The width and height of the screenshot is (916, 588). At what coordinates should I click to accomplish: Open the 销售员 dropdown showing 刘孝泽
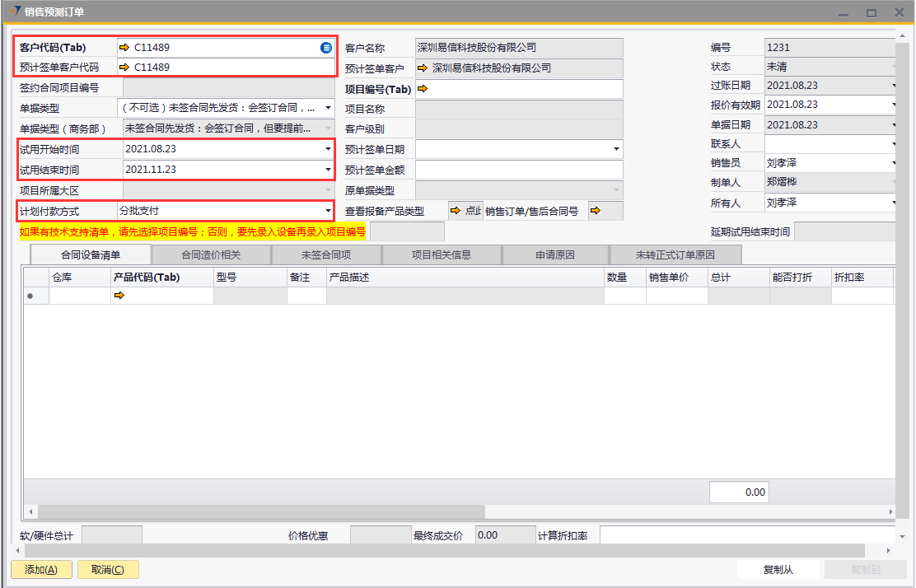893,164
